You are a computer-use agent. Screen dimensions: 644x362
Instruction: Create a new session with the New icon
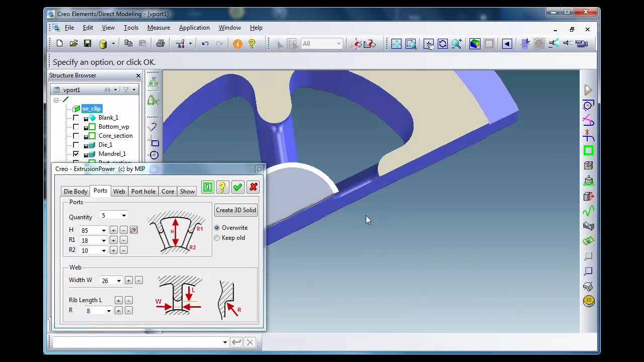(59, 44)
